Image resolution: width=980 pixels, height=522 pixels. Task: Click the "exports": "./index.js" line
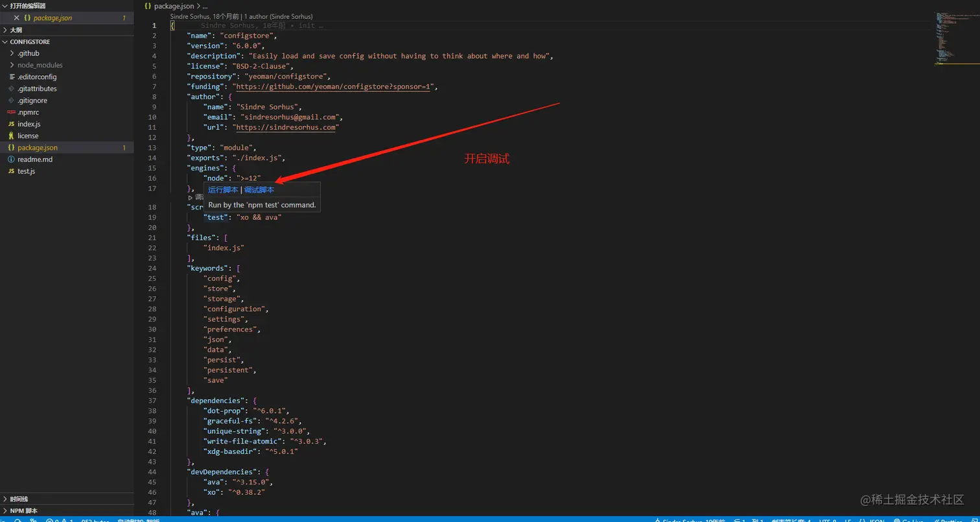point(236,158)
